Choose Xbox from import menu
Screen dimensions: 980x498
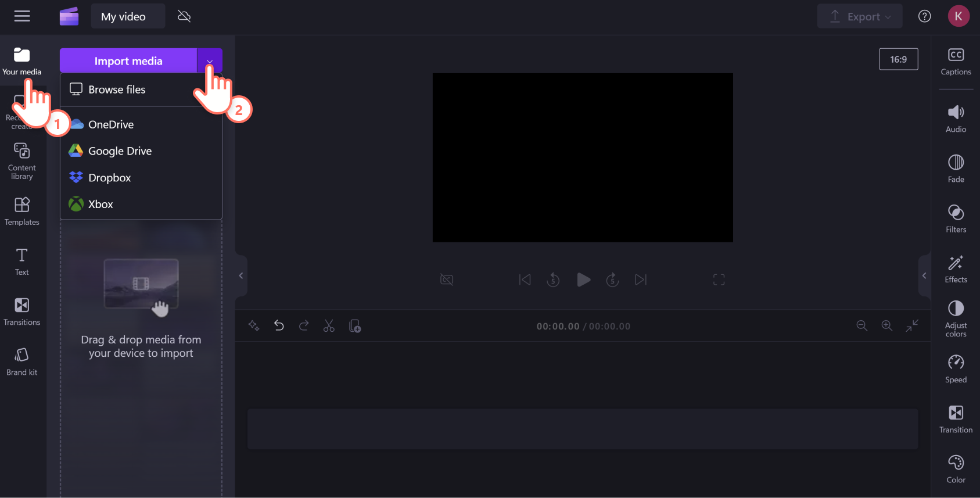pyautogui.click(x=141, y=205)
